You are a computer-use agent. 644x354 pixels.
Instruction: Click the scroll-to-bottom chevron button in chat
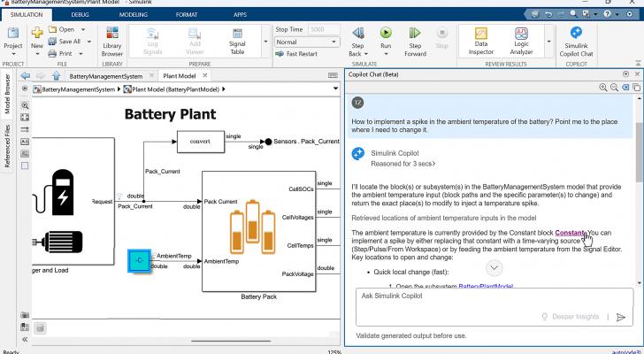494,268
